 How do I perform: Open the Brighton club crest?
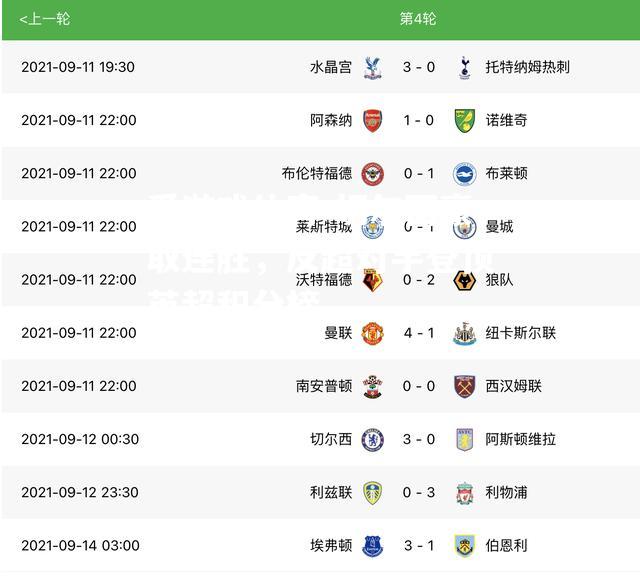point(464,174)
